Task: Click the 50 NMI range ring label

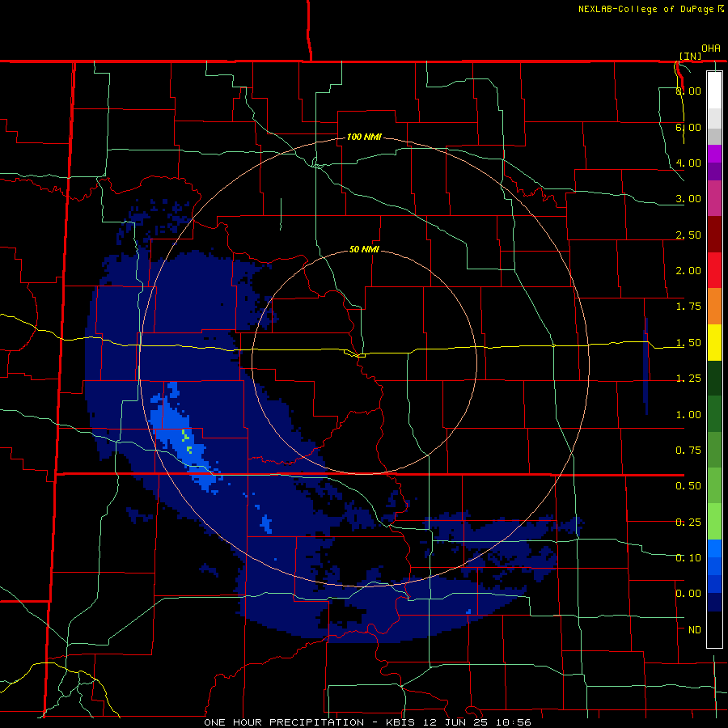Action: [x=364, y=250]
